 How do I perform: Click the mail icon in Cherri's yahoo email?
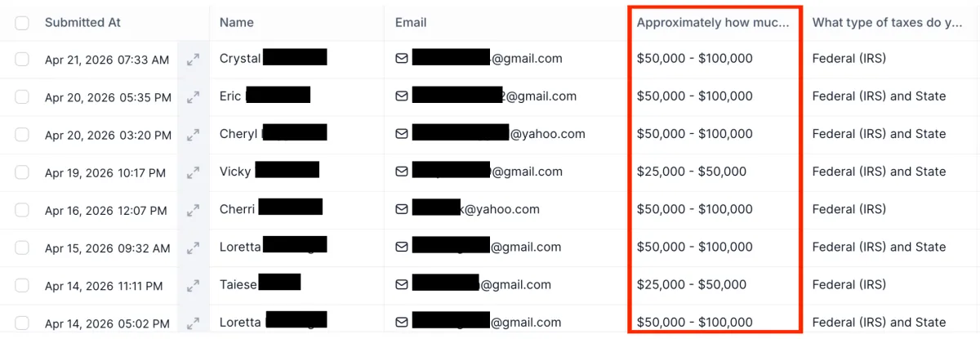coord(402,210)
